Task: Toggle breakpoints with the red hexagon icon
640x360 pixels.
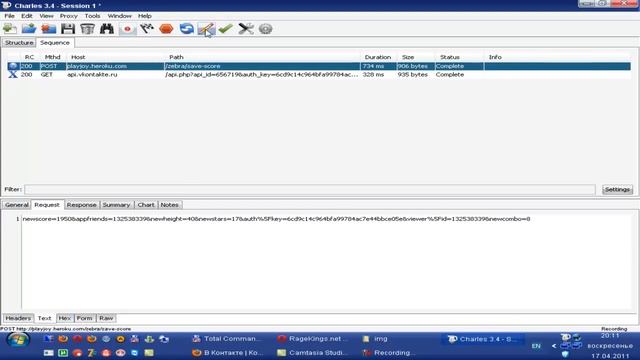Action: 167,29
